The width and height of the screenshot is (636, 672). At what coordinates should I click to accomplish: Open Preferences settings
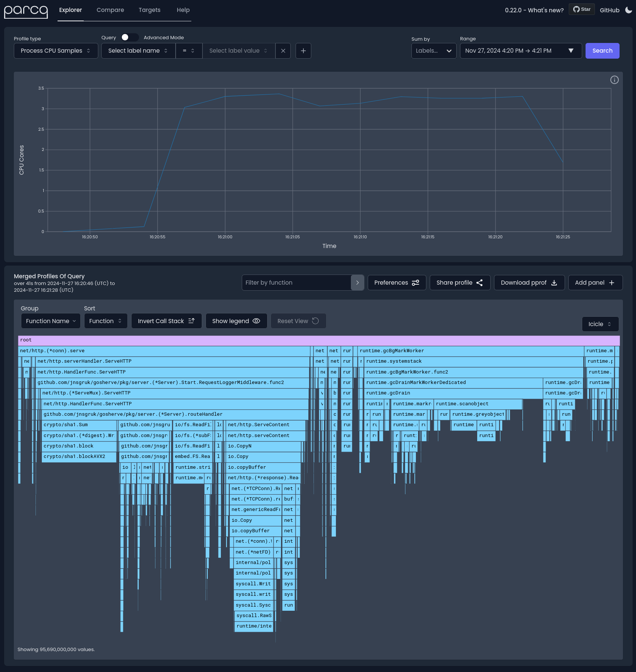(x=396, y=283)
